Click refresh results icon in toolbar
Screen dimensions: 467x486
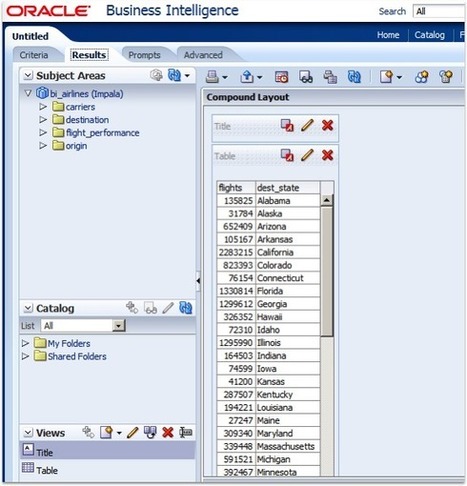(x=354, y=77)
